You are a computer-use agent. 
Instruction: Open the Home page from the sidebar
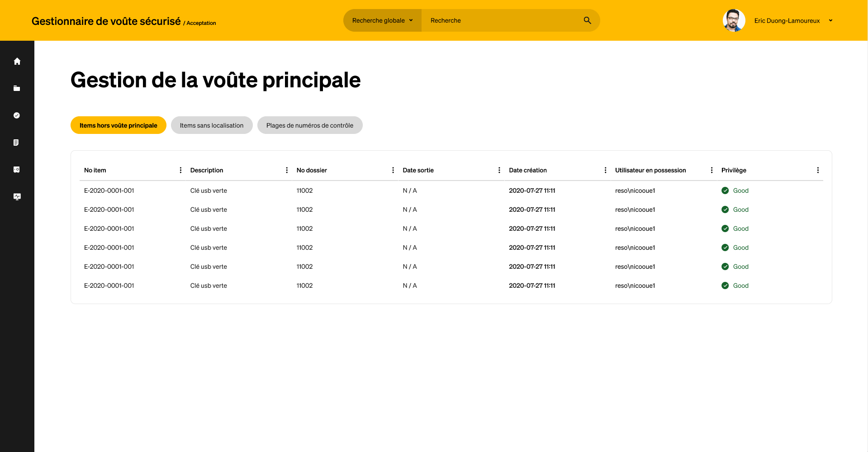click(x=17, y=61)
